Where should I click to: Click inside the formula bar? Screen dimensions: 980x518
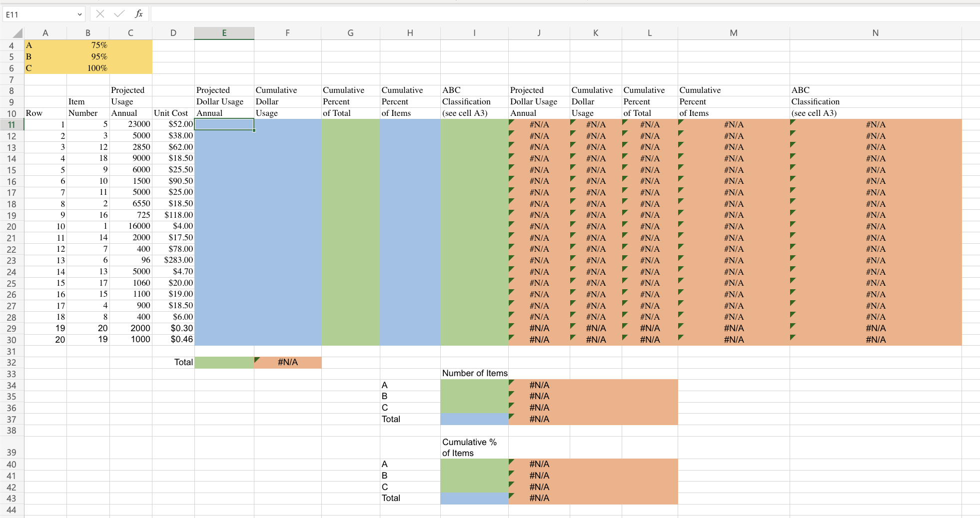pos(350,13)
